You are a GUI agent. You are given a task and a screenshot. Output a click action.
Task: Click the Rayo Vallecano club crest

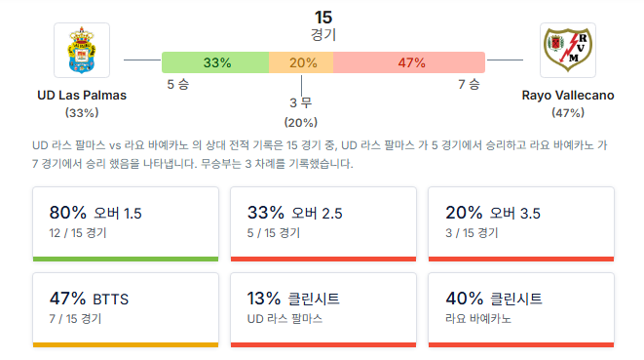click(x=568, y=50)
